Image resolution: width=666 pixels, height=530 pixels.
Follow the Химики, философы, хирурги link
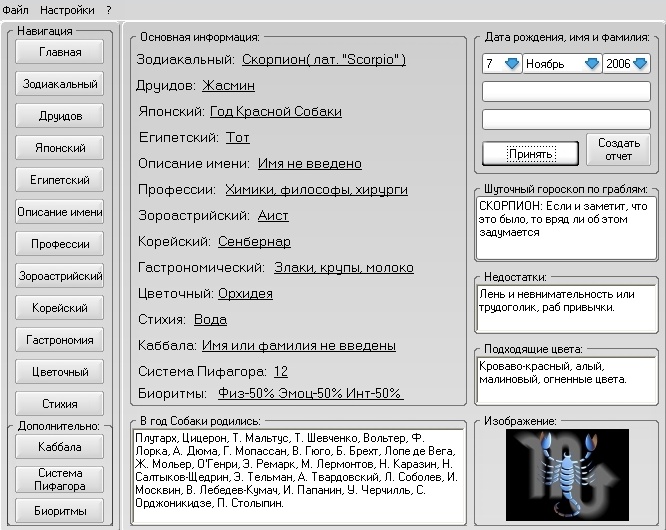pyautogui.click(x=316, y=189)
